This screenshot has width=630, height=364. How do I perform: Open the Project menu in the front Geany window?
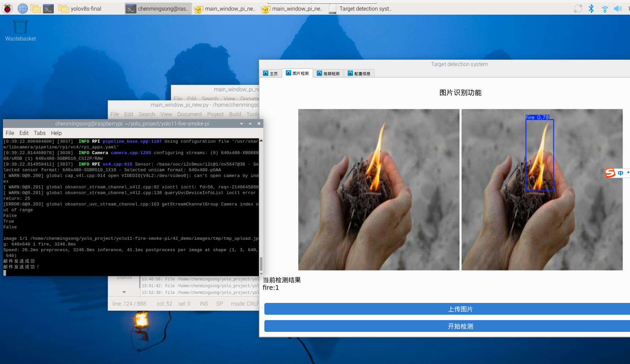point(216,114)
